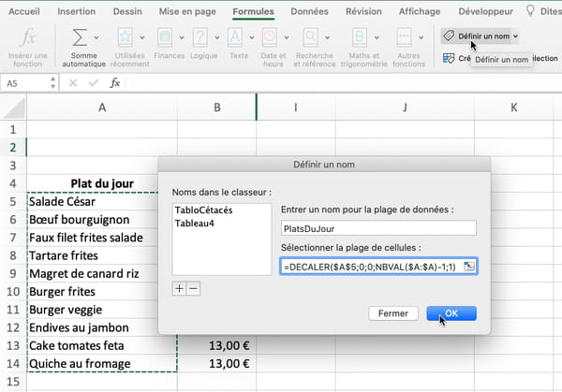Image resolution: width=562 pixels, height=392 pixels.
Task: Select column J header
Action: pyautogui.click(x=405, y=108)
